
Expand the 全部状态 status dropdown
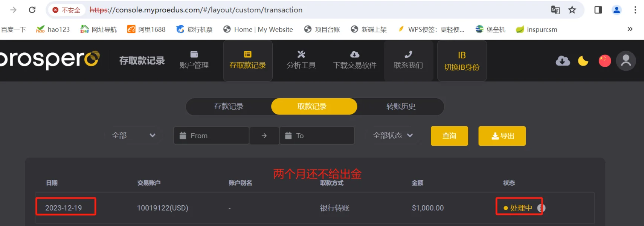click(x=393, y=136)
